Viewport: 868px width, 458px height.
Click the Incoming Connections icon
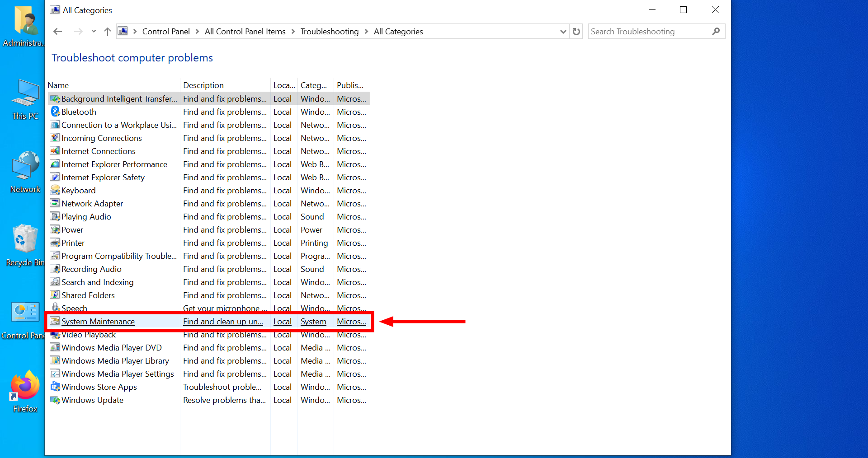tap(55, 138)
